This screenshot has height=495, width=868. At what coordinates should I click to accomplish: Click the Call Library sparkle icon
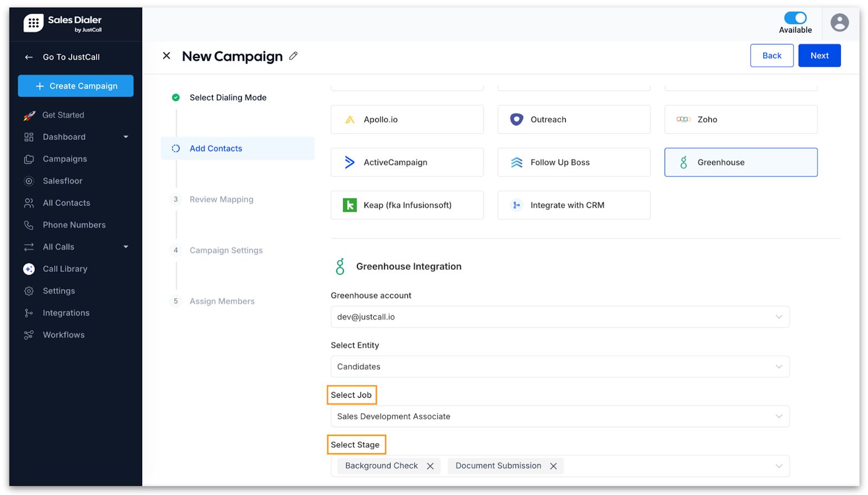point(29,269)
